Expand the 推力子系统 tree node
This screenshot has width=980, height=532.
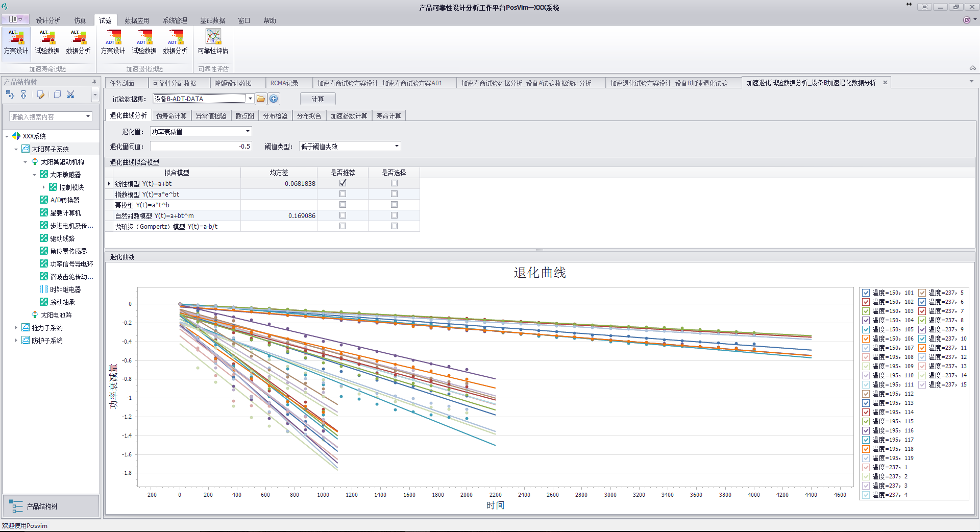point(16,328)
